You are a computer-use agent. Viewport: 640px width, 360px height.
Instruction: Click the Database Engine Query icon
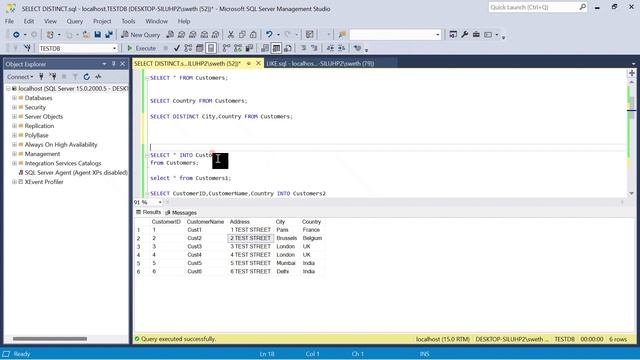170,35
